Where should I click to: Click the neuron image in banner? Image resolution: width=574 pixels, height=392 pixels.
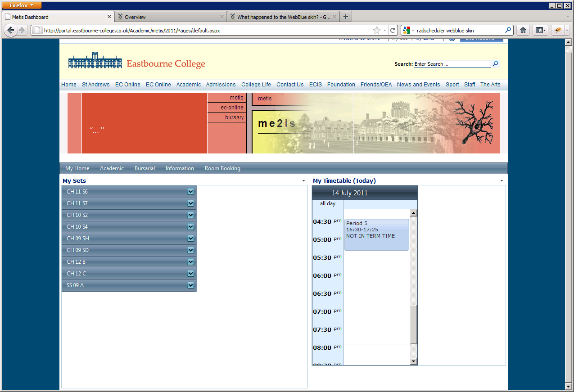tap(474, 122)
